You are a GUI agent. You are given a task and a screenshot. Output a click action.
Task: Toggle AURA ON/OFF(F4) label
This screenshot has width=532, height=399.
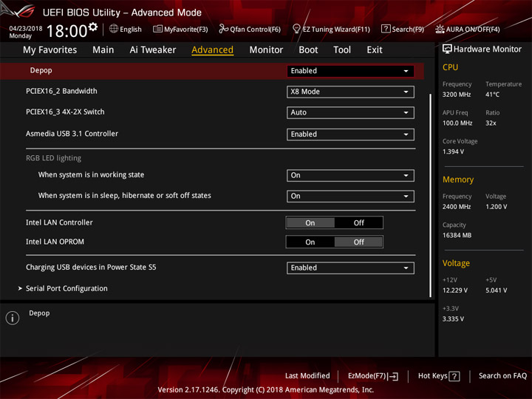(473, 30)
